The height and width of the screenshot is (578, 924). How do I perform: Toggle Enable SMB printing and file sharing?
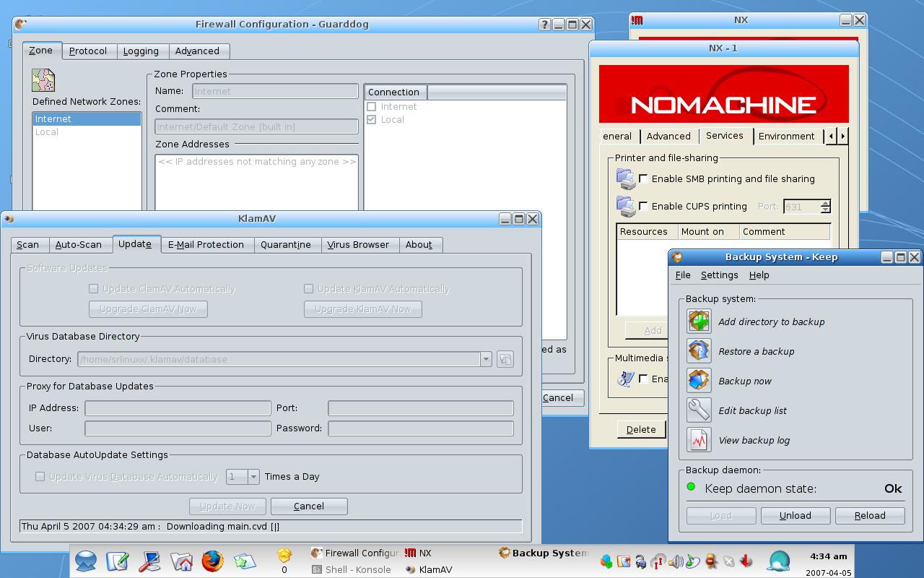643,178
